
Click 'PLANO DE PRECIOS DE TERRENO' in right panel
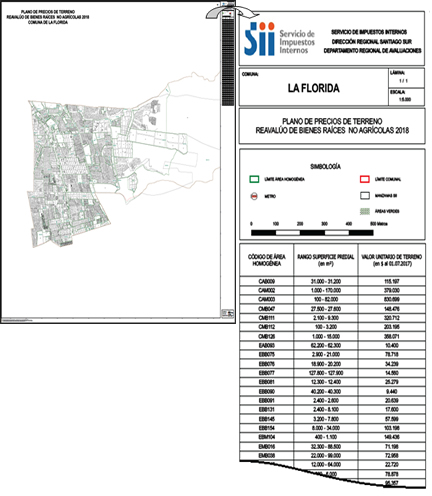(x=332, y=121)
